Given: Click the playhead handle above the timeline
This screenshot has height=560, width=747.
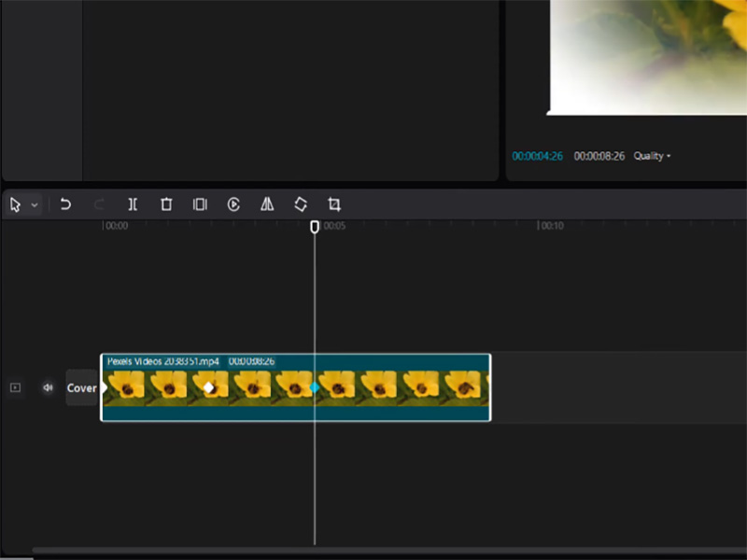Looking at the screenshot, I should (315, 226).
